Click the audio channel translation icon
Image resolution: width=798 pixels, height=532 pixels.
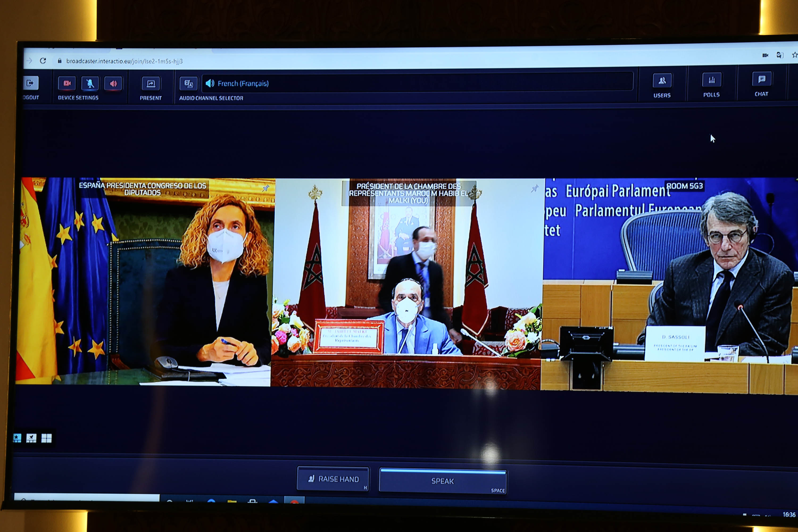pos(189,84)
